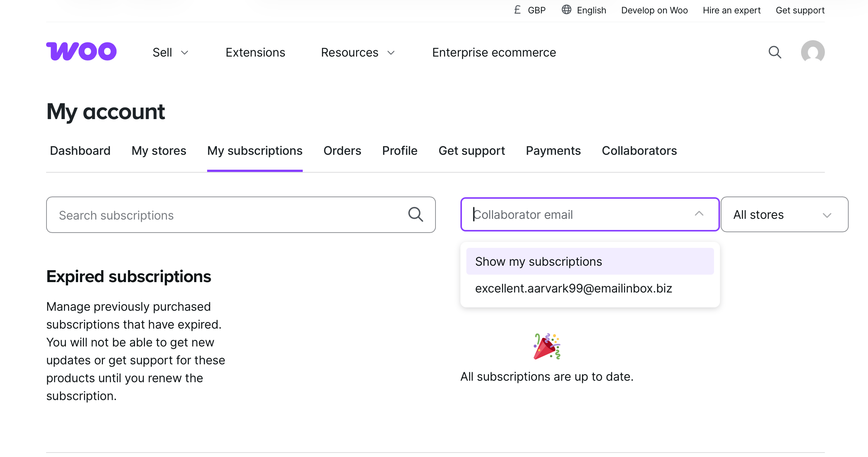Go to the My stores tab

click(x=159, y=151)
